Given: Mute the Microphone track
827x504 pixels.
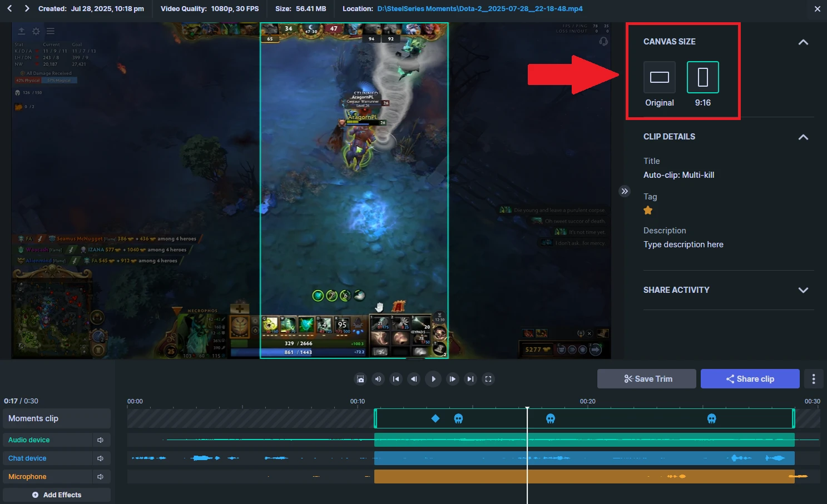Looking at the screenshot, I should [101, 477].
